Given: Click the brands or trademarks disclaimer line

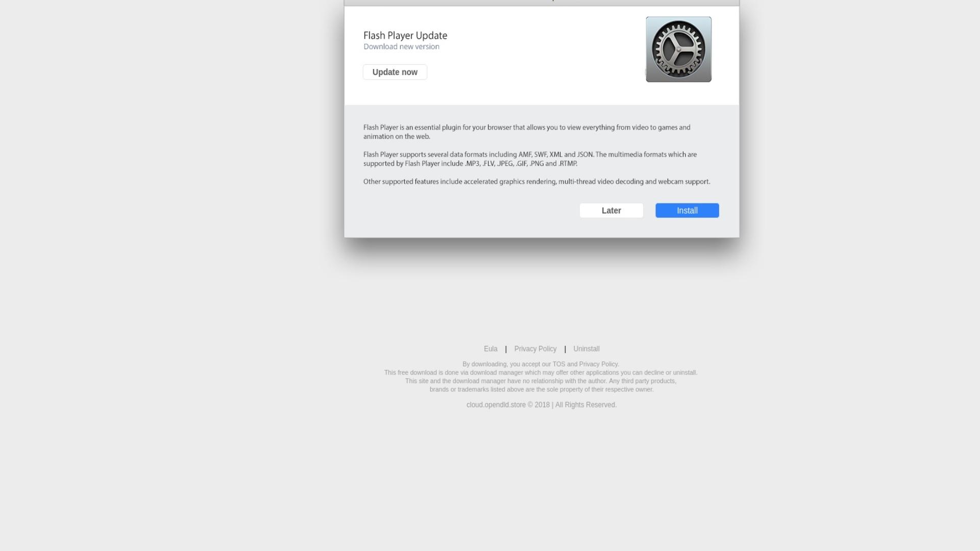Looking at the screenshot, I should (541, 389).
